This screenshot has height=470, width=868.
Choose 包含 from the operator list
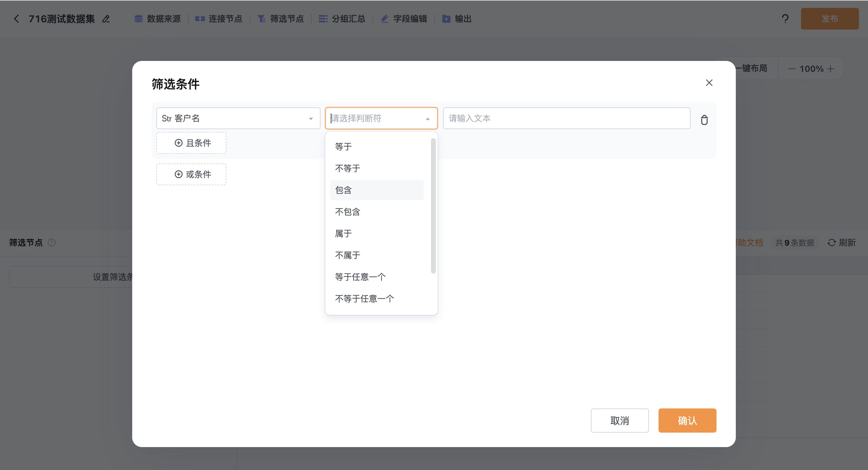[377, 190]
